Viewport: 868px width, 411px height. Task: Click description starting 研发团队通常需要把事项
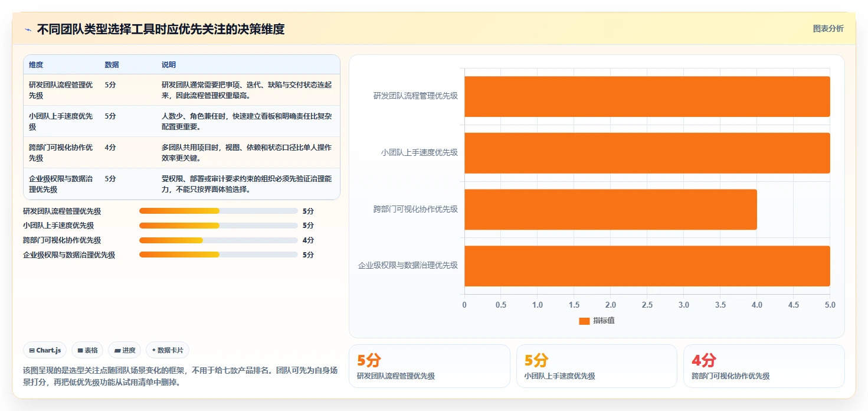(247, 90)
